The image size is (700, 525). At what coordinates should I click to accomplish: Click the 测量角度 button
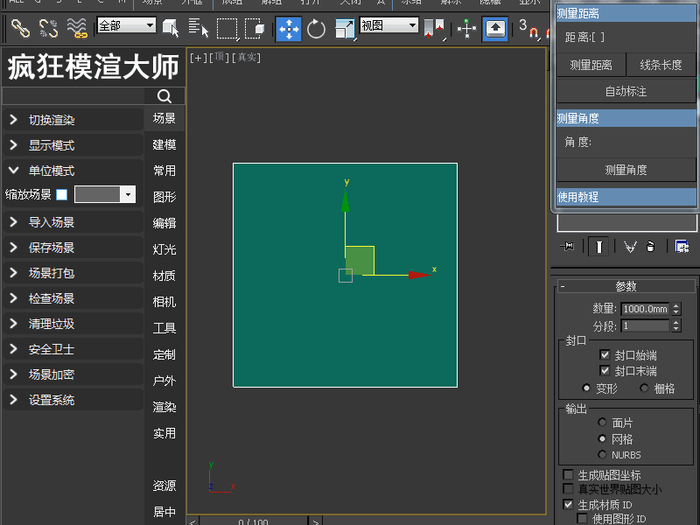tap(625, 170)
